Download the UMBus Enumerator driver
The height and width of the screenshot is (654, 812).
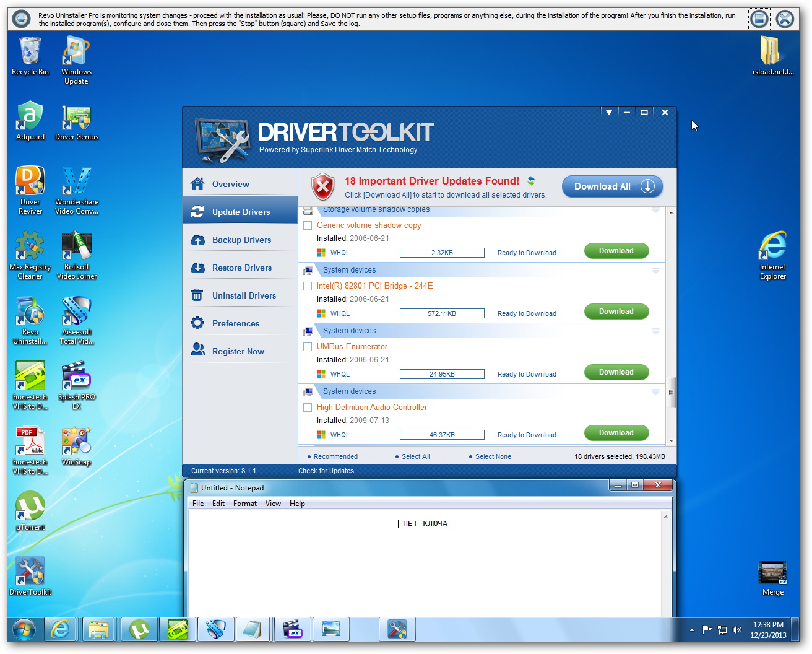[x=616, y=372]
